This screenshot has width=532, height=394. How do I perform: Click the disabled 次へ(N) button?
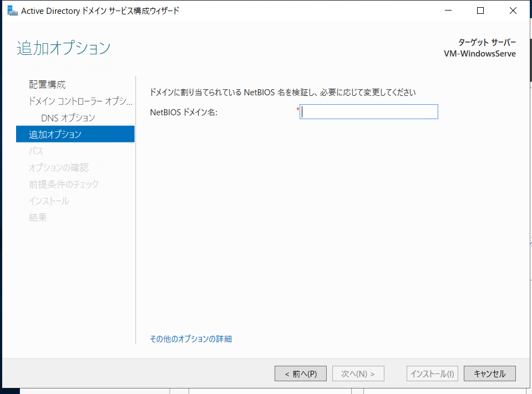coord(358,373)
